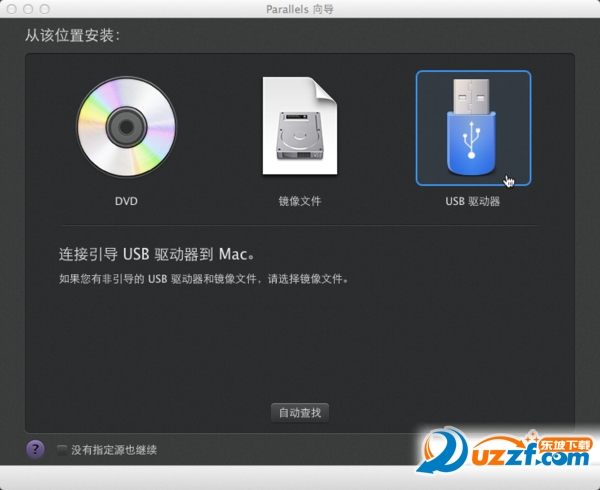Minimize the Parallels wizard window

click(28, 10)
